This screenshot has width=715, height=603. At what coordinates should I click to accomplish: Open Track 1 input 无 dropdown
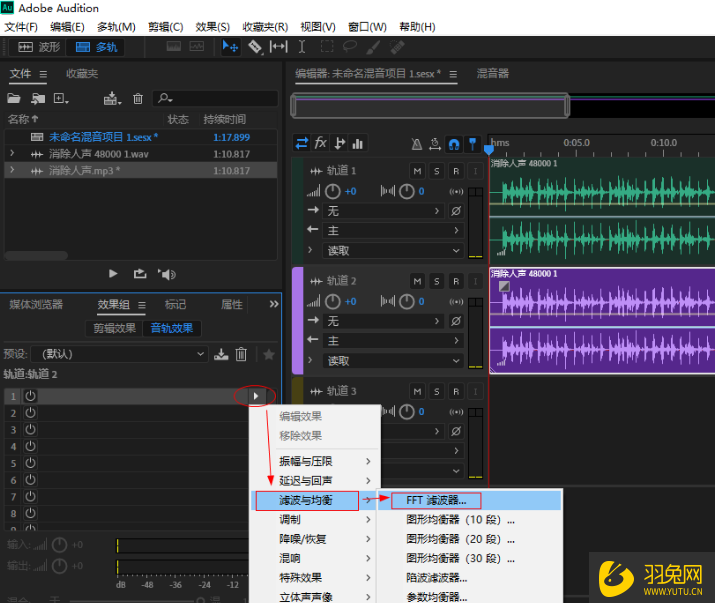coord(383,211)
